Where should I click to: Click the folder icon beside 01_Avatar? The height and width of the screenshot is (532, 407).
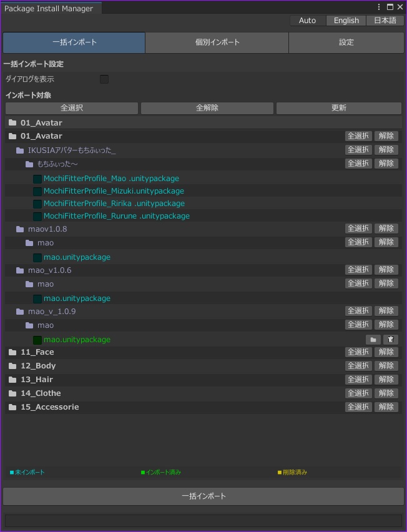12,135
